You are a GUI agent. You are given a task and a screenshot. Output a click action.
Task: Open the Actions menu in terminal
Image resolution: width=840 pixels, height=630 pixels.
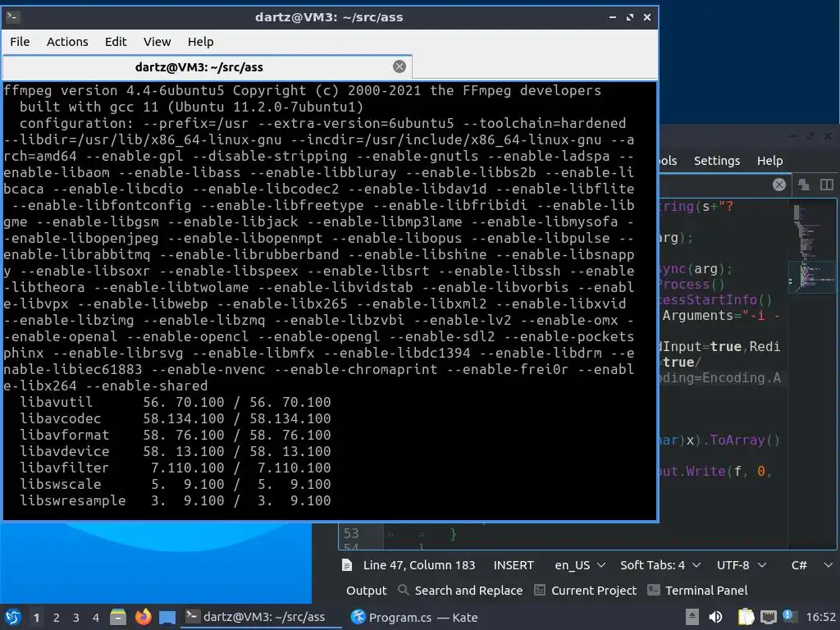click(67, 42)
